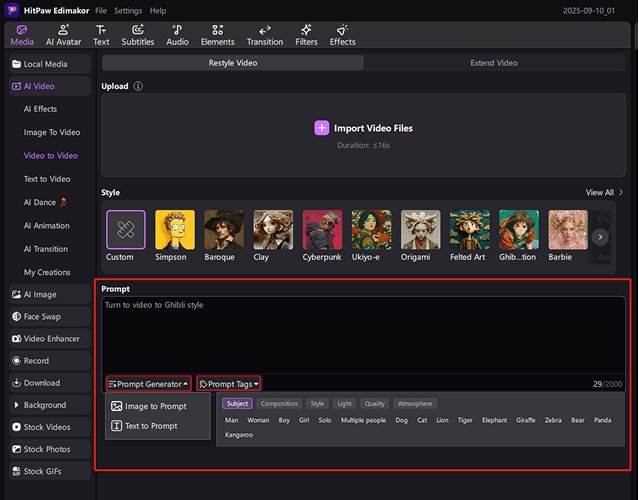This screenshot has height=500, width=639.
Task: Select the Custom style thumbnail
Action: 126,229
